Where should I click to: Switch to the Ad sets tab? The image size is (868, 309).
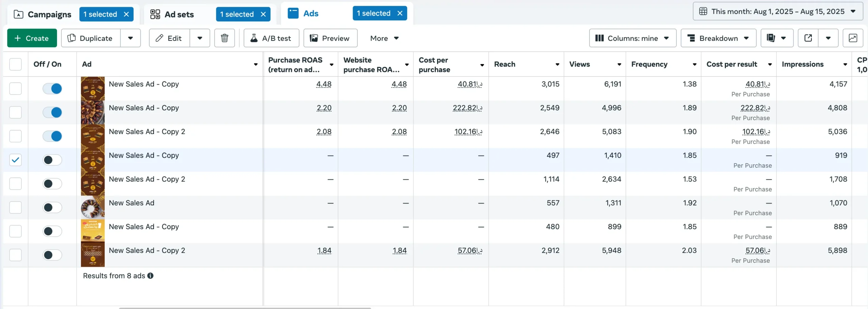pyautogui.click(x=172, y=14)
